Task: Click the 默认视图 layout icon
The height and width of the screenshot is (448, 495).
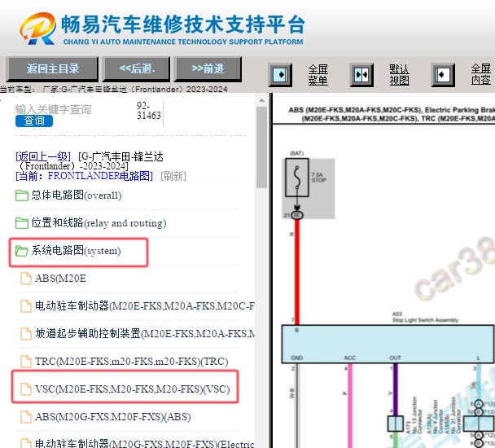Action: pos(361,75)
